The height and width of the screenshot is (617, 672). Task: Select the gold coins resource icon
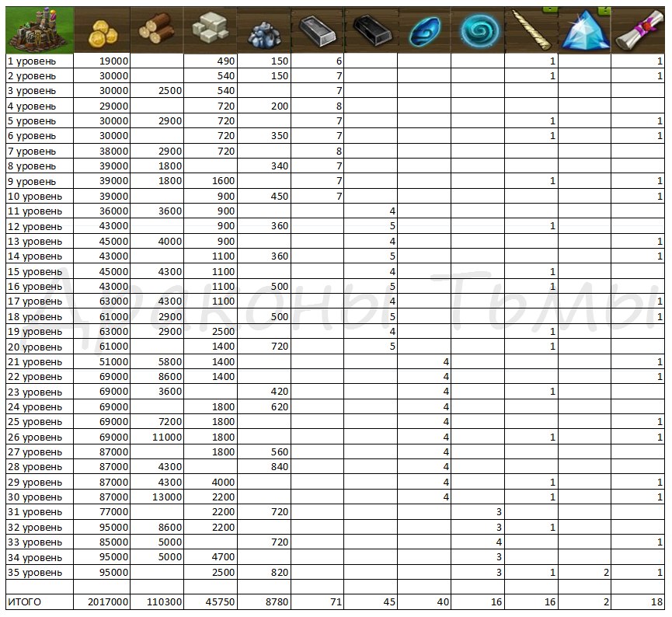coord(103,32)
